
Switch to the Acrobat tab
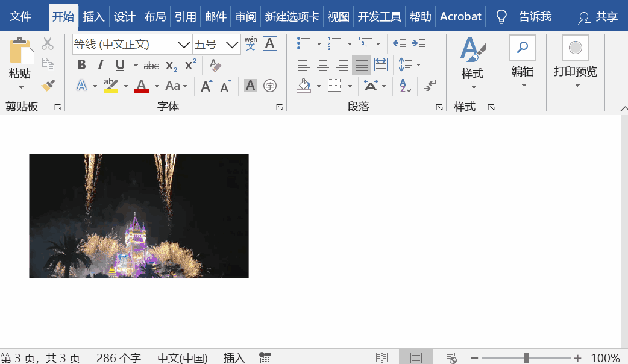click(x=460, y=17)
